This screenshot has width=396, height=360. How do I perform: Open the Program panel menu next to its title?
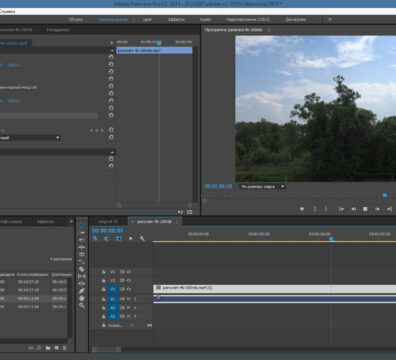pyautogui.click(x=269, y=30)
